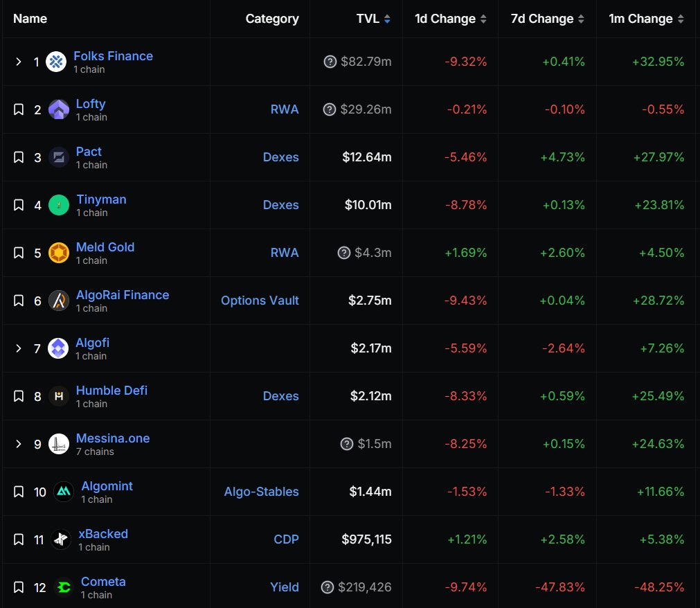Open Dexes category in Tinyman row
This screenshot has width=700, height=608.
coord(281,205)
